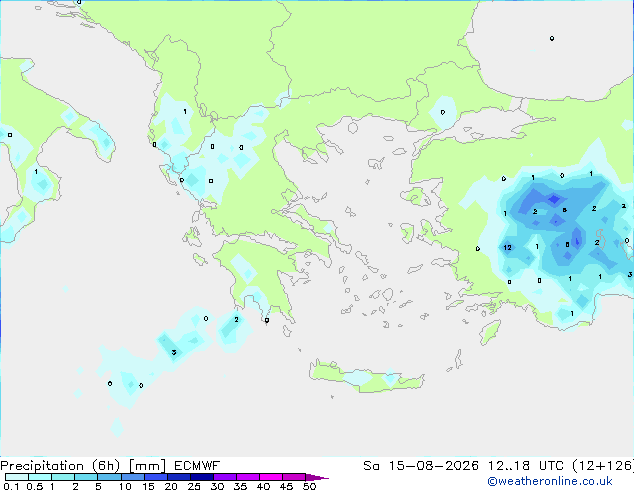Open the weatheronline.co.uk link
The width and height of the screenshot is (634, 490).
point(550,481)
